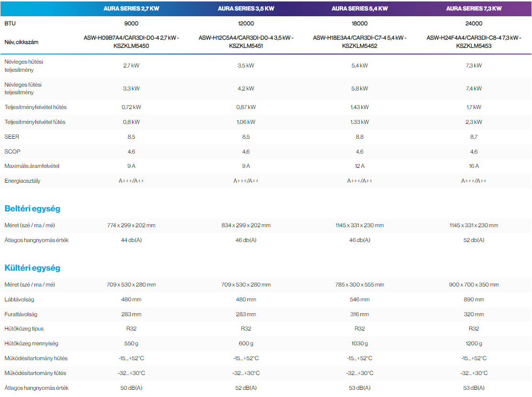Click the SEER row label
This screenshot has height=397, width=532.
(12, 137)
